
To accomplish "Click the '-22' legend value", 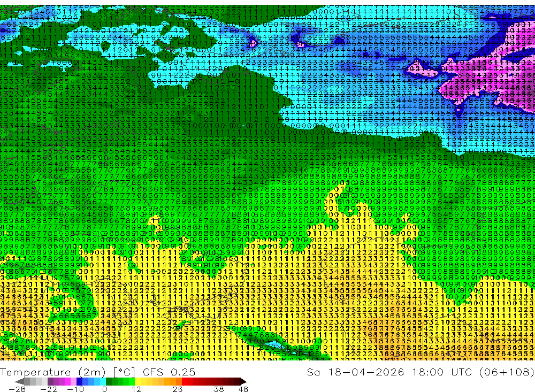I will pos(49,389).
